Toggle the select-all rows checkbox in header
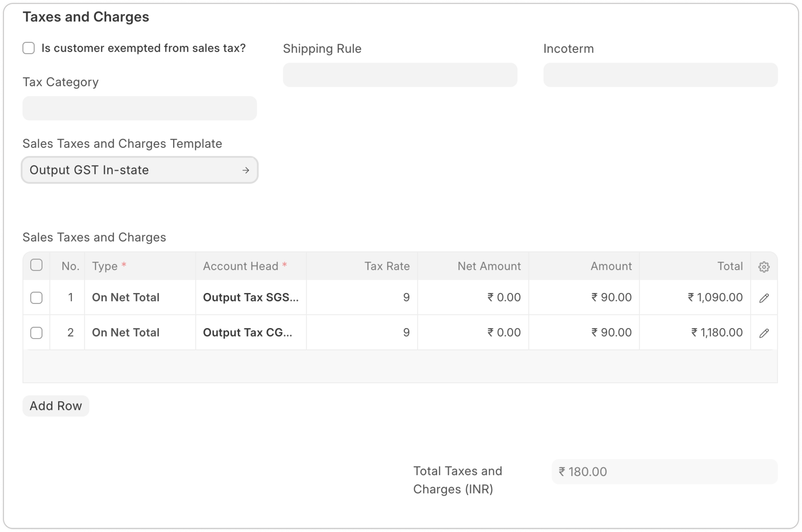 point(36,265)
